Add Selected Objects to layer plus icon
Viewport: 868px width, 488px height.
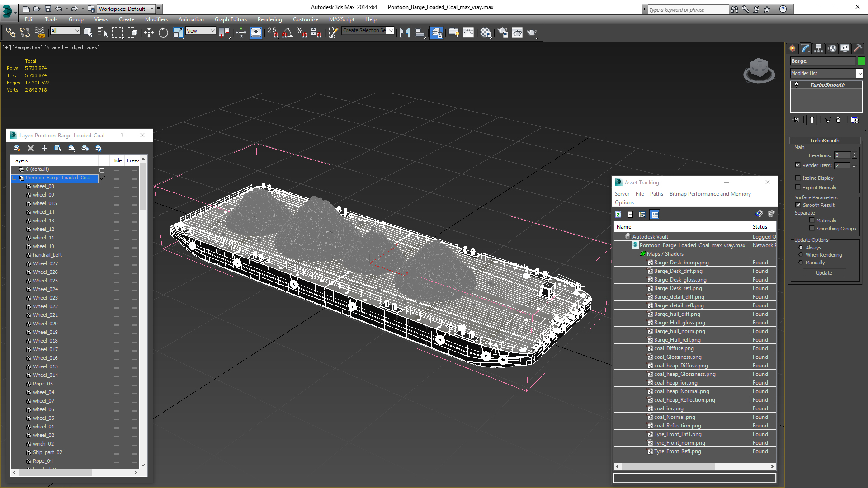click(44, 148)
